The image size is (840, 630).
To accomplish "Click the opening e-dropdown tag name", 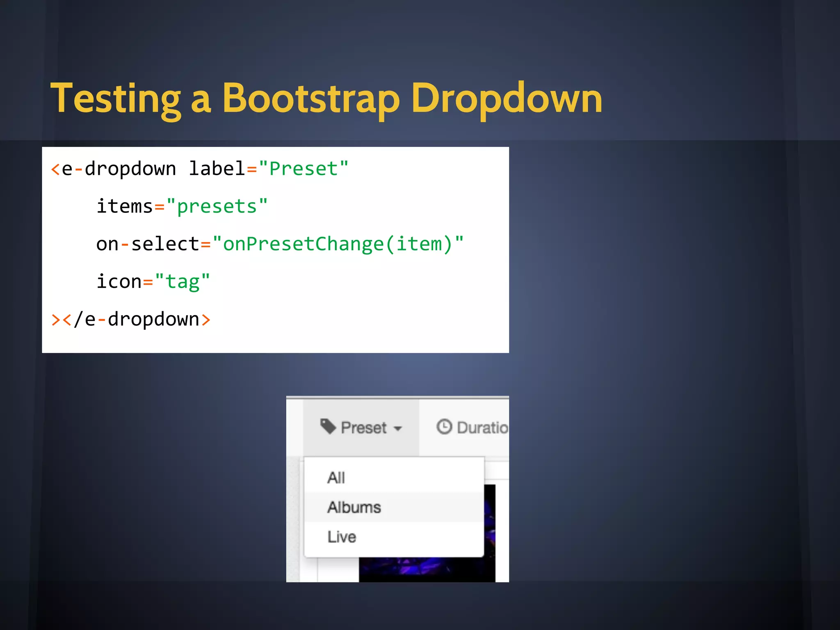I will (119, 169).
